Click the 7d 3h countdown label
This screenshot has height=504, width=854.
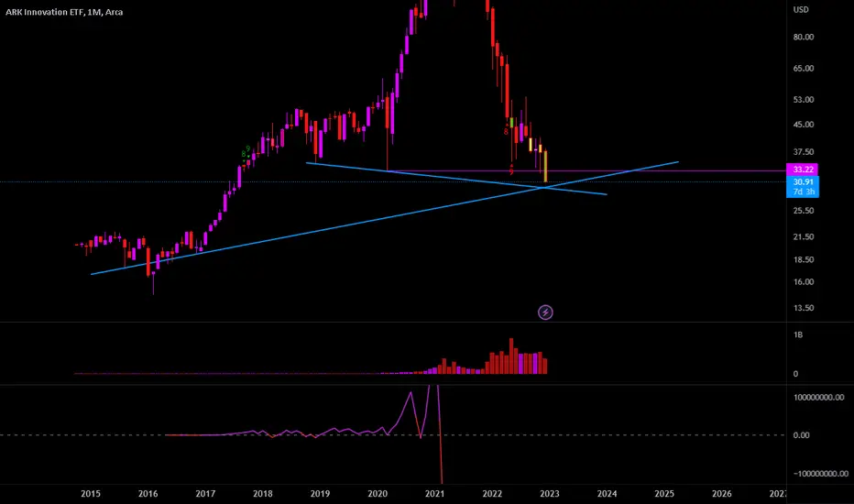click(804, 192)
